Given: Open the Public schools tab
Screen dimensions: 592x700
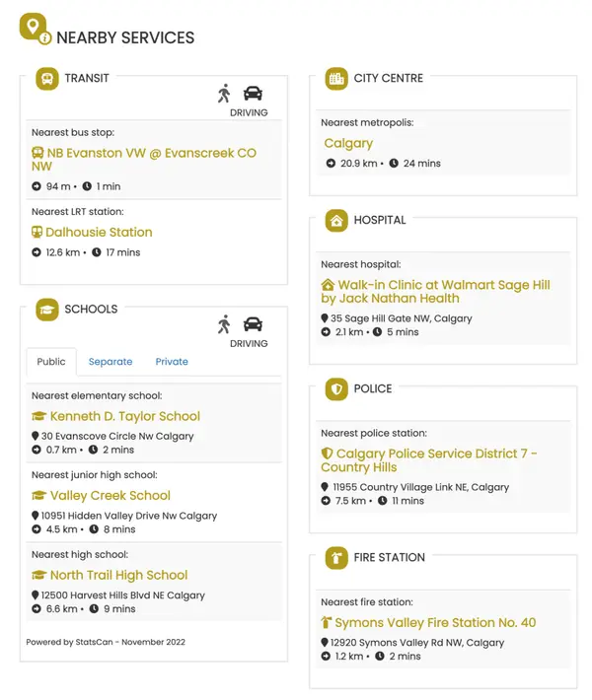Looking at the screenshot, I should (x=51, y=362).
